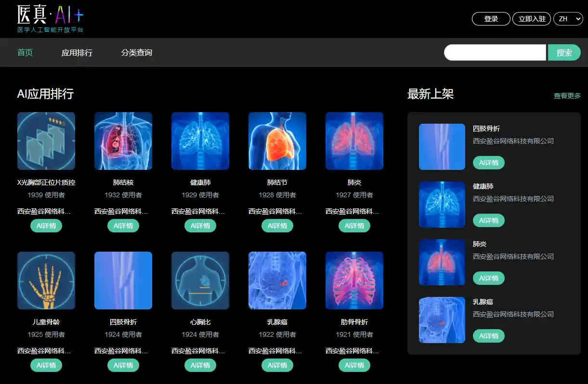The height and width of the screenshot is (384, 588).
Task: Open the 儿童骨龄 hand X-ray app icon
Action: tap(46, 281)
